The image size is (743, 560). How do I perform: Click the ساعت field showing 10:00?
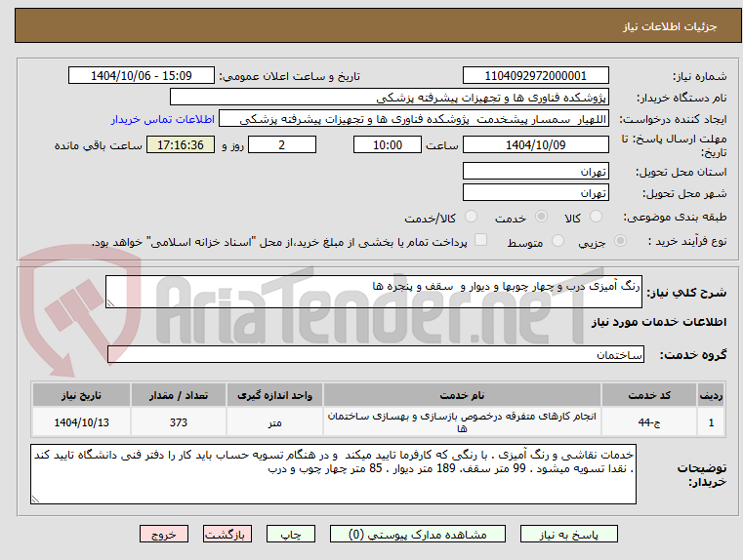point(388,144)
